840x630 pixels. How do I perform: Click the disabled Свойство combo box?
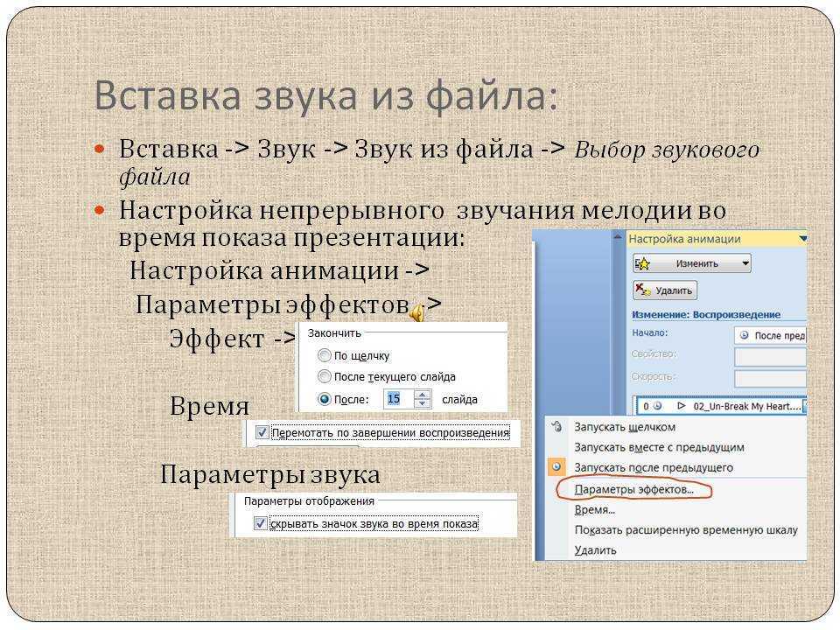click(x=770, y=357)
